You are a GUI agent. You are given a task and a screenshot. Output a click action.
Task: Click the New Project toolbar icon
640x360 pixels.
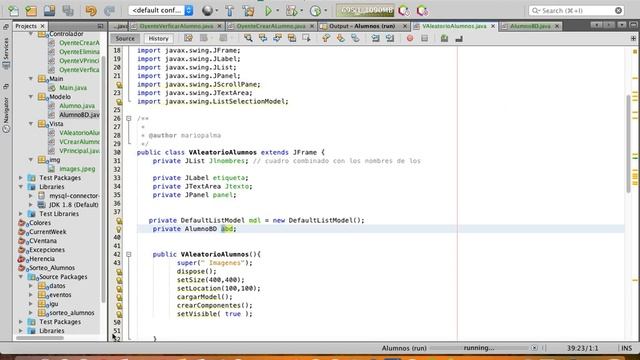(31, 11)
